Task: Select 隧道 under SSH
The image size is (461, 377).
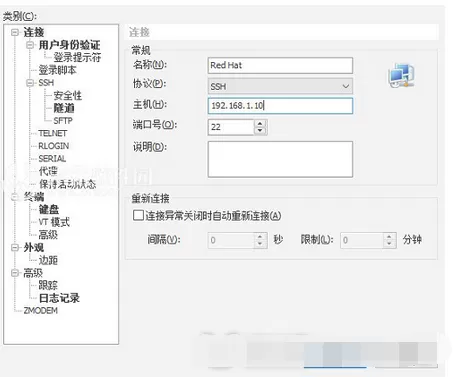Action: (x=64, y=108)
